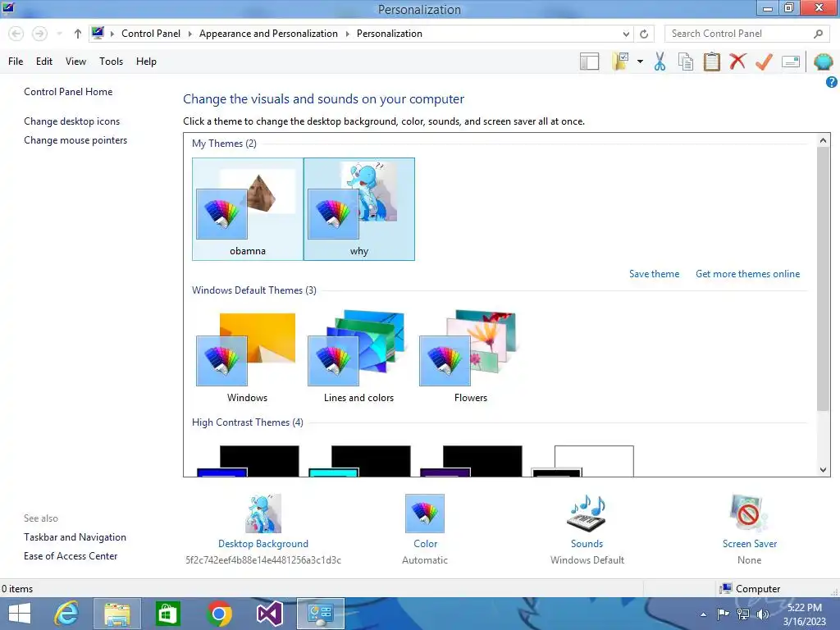Click the search magnifier icon
Image resolution: width=840 pixels, height=630 pixels.
coord(818,34)
